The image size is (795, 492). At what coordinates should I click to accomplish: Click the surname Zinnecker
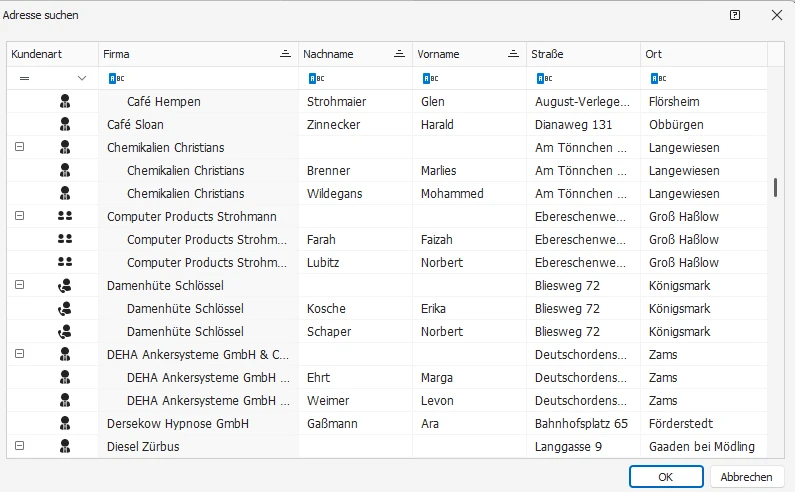333,124
